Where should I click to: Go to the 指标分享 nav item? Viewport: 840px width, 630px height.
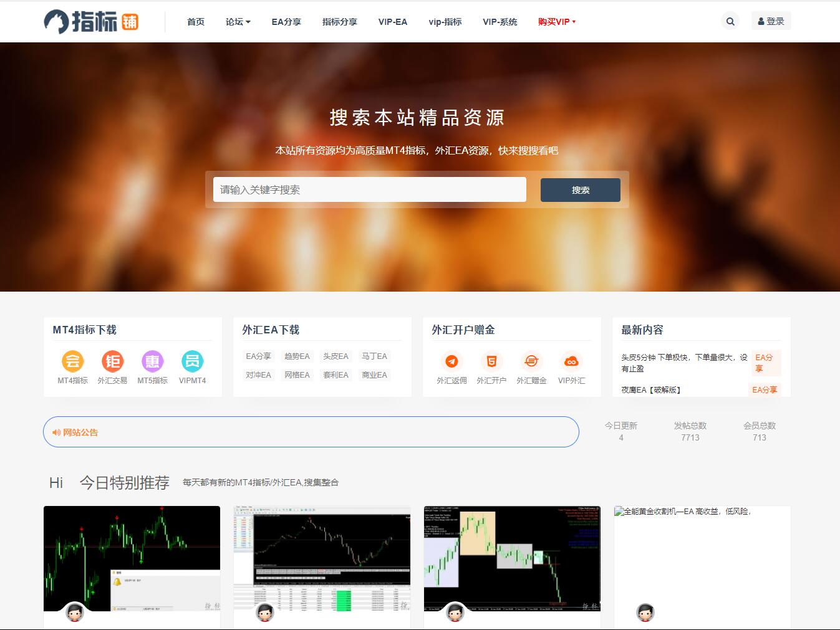click(339, 22)
